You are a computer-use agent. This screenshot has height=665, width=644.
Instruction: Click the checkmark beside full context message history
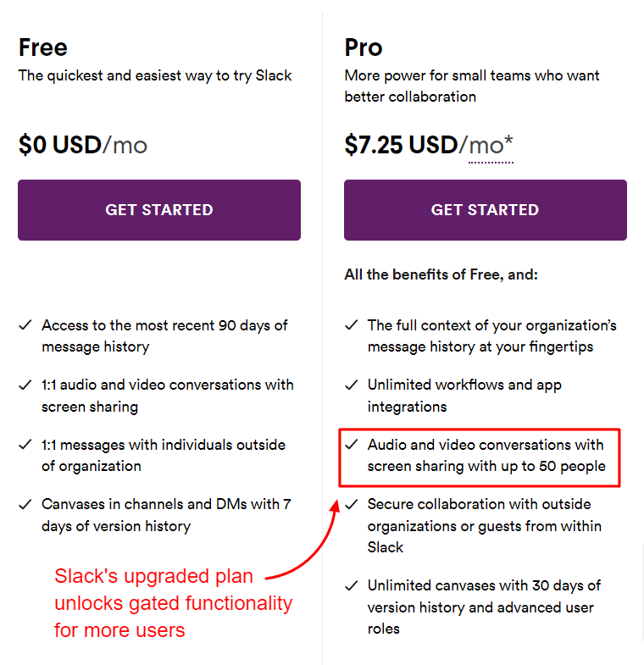tap(352, 325)
